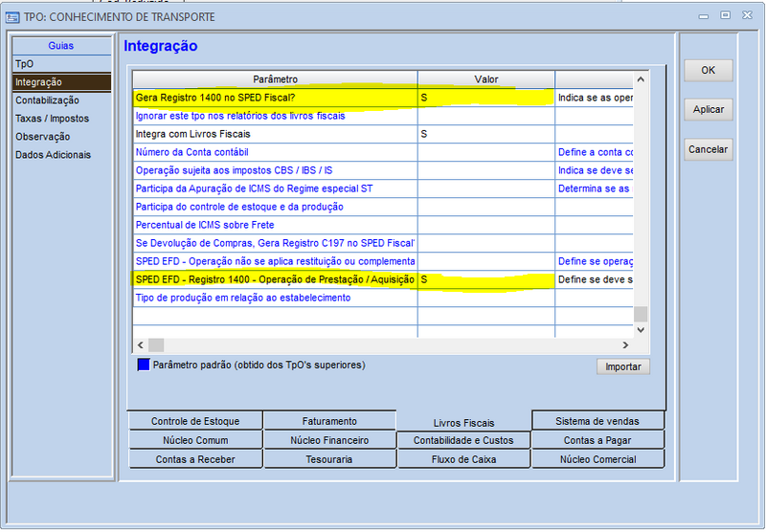Click the horizontal scrollbar left arrow
Image resolution: width=766 pixels, height=532 pixels.
pos(140,344)
